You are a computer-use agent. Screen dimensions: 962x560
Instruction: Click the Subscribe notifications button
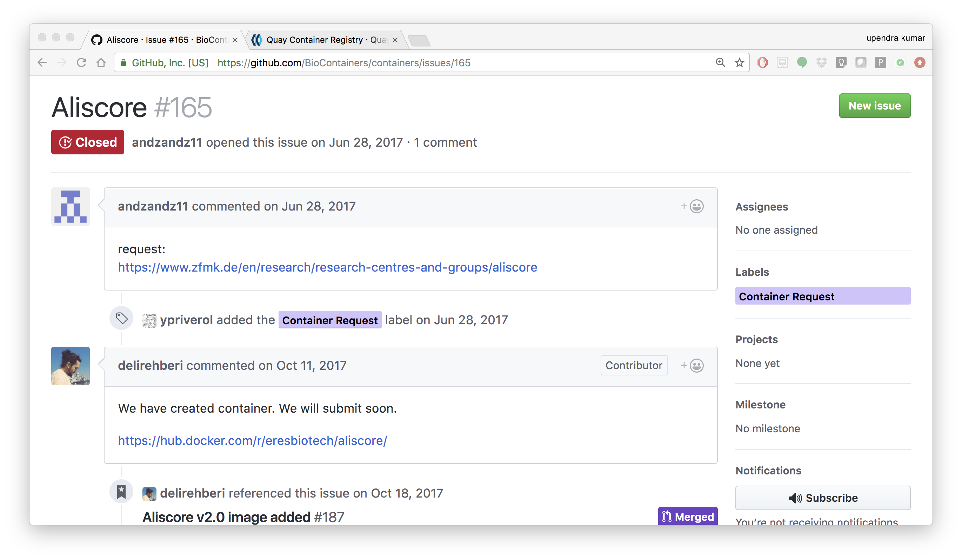pos(823,498)
